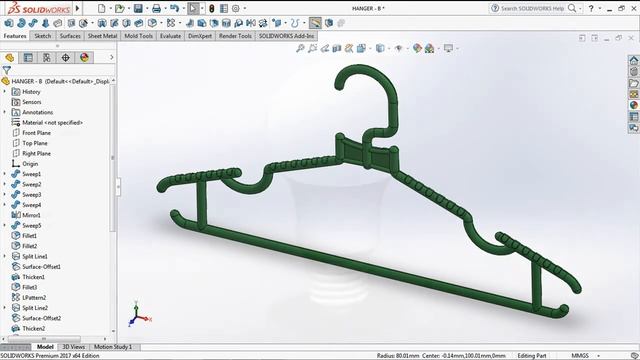This screenshot has width=640, height=360.
Task: Expand the Split Line1 feature node
Action: (5, 256)
